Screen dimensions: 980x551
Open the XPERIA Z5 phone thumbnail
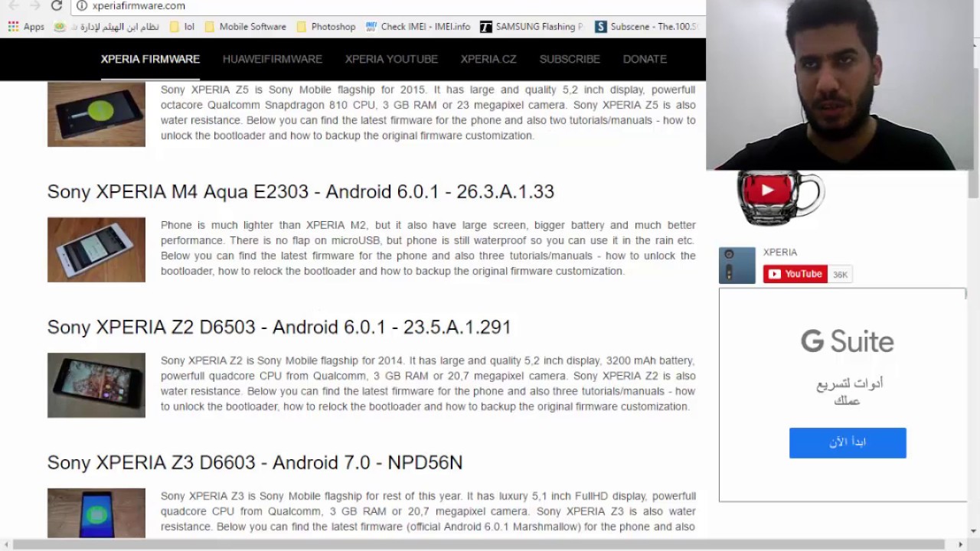96,114
